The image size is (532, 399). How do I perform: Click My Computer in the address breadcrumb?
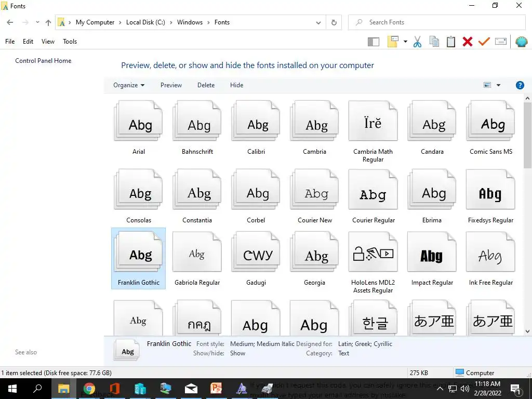95,22
